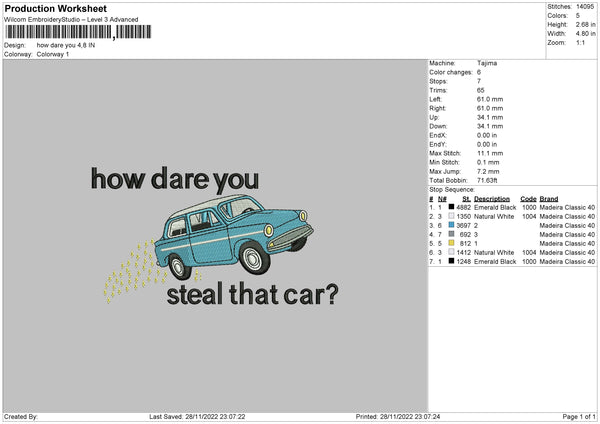Click the St. column header

pos(465,198)
